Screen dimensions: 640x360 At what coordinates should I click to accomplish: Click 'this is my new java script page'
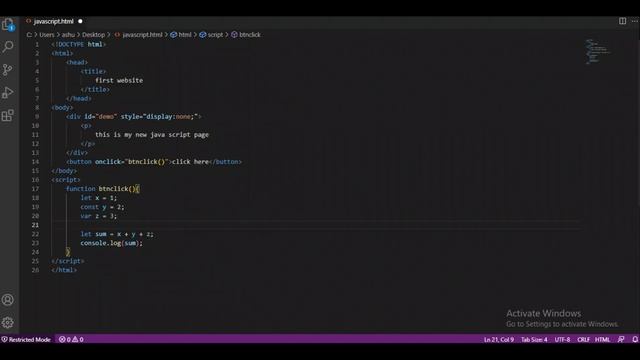tap(152, 135)
